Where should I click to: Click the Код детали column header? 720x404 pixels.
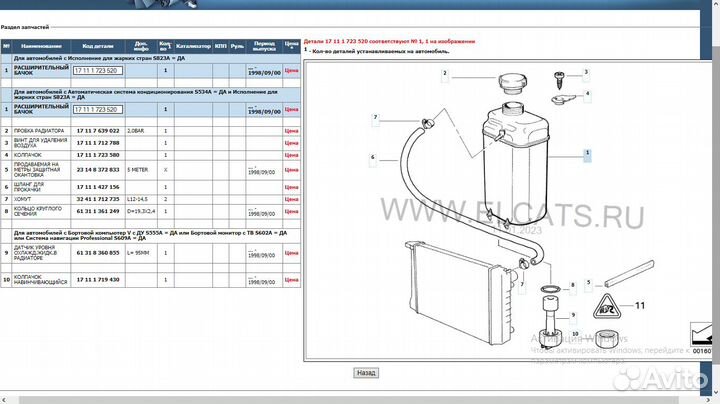click(x=98, y=47)
